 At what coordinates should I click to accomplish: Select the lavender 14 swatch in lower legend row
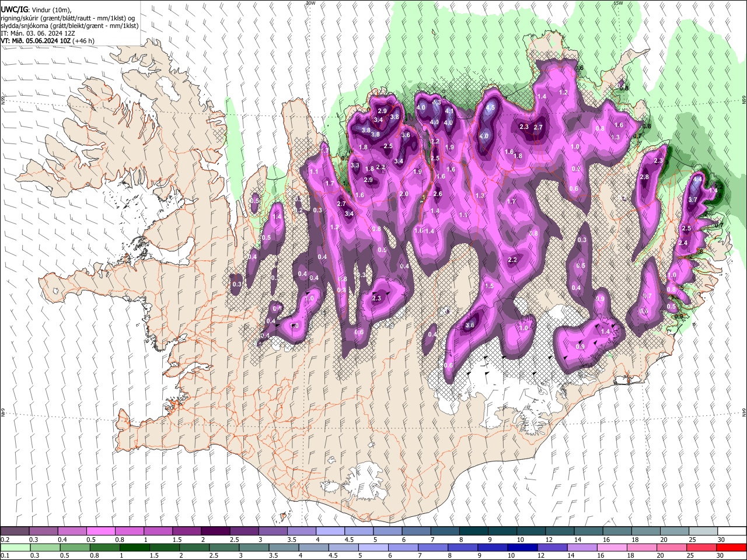click(x=582, y=547)
